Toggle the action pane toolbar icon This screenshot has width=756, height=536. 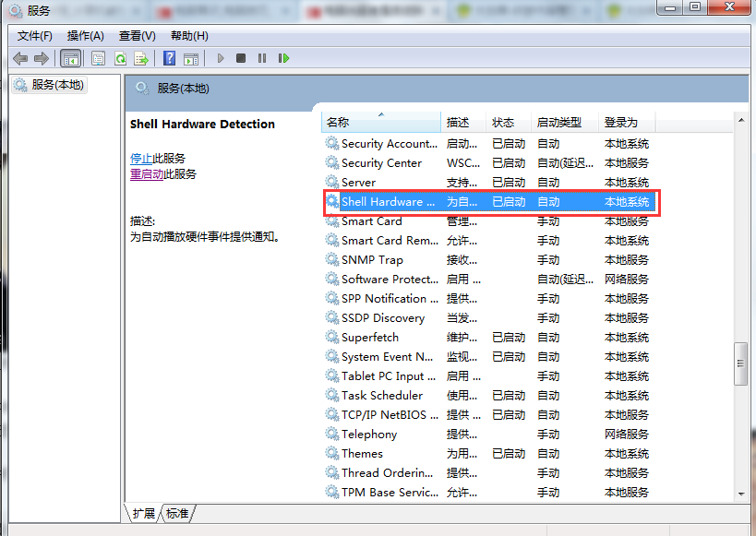coord(191,59)
